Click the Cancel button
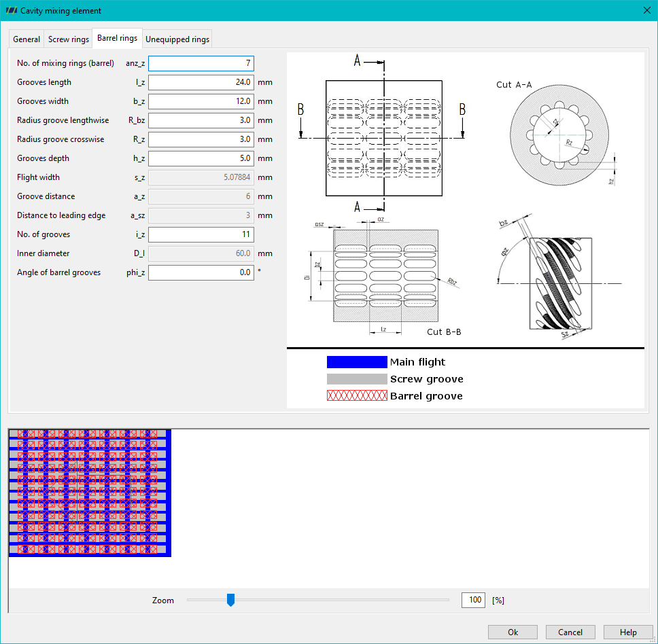 [570, 632]
